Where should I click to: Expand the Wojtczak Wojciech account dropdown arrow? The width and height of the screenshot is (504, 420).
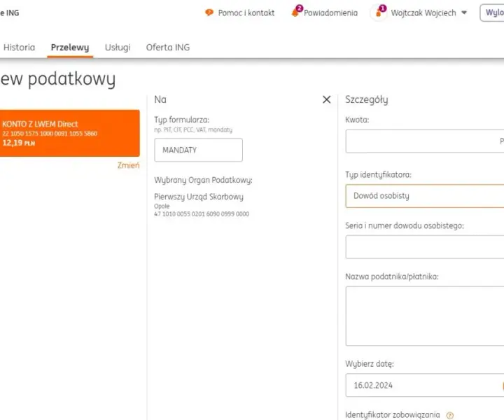pos(464,13)
